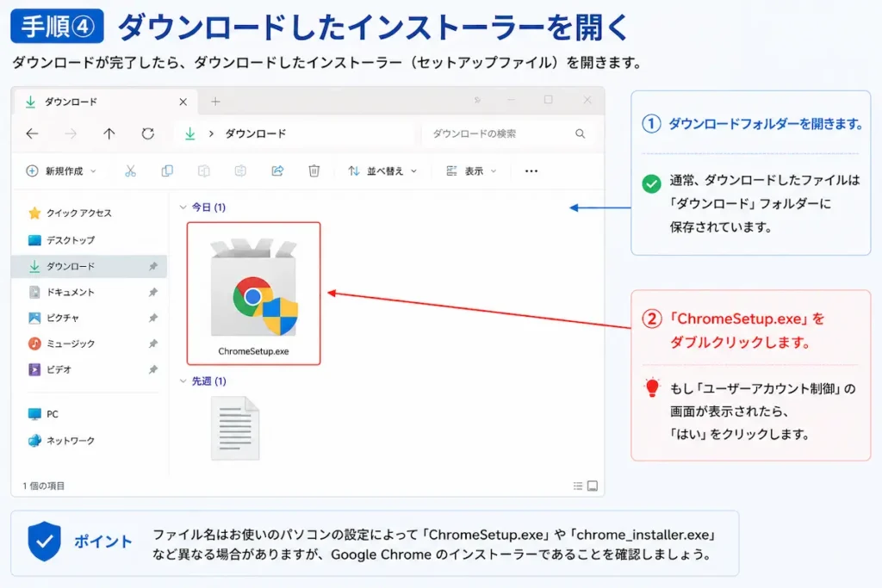
Task: Collapse the 先週 (1) group
Action: point(183,381)
